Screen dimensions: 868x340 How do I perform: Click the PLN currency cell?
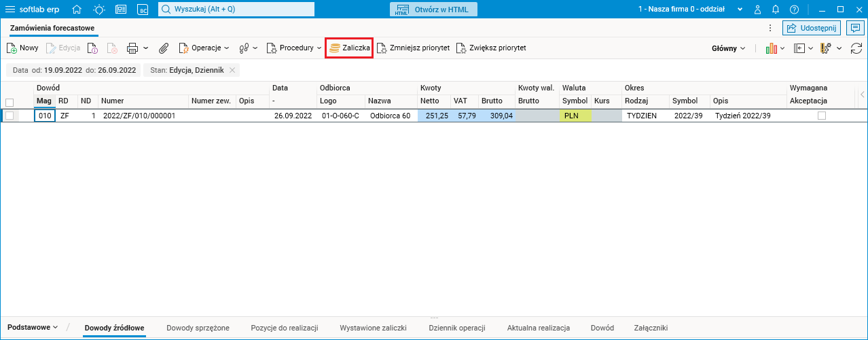pyautogui.click(x=575, y=116)
